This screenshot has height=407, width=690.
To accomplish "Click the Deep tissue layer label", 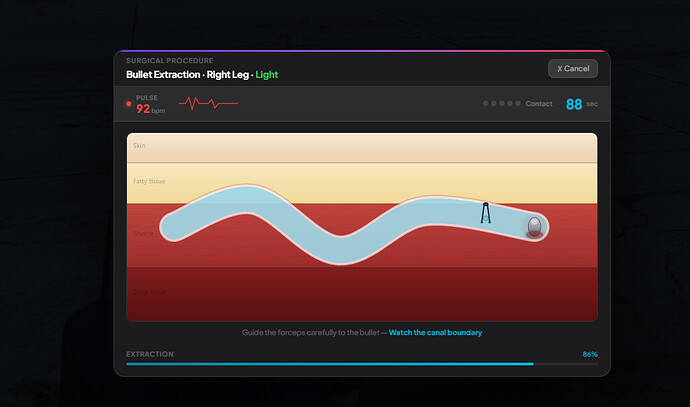I will (x=150, y=292).
